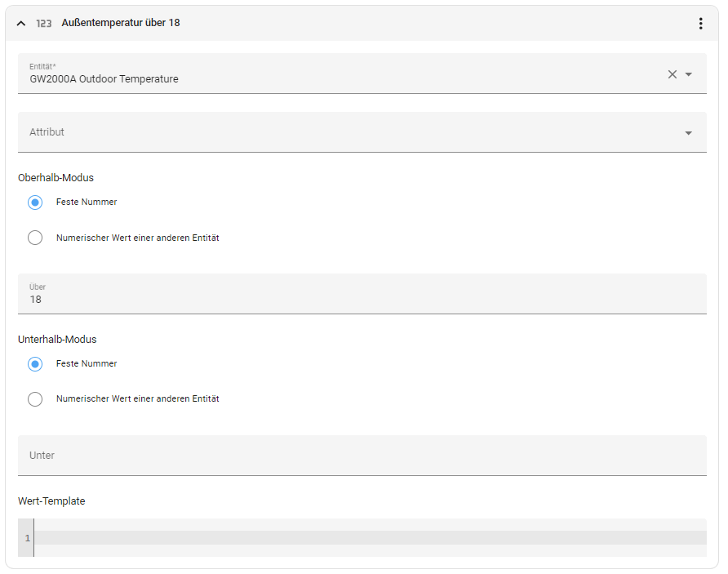Click the 123 numeric state icon
The image size is (728, 574).
pyautogui.click(x=44, y=24)
